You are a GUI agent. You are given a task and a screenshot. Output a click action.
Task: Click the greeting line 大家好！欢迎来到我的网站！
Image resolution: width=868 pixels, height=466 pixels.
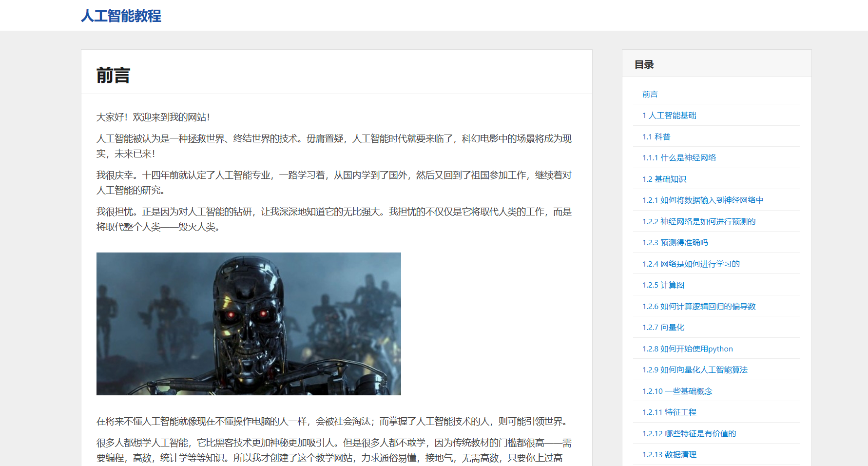(153, 117)
